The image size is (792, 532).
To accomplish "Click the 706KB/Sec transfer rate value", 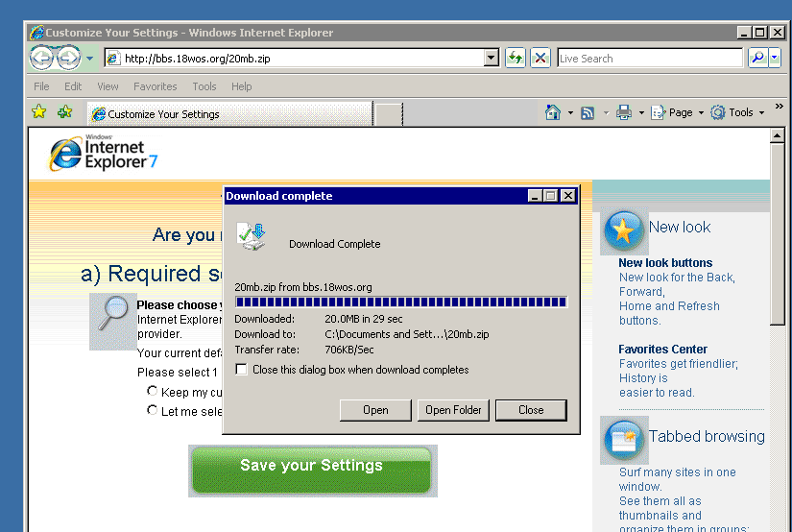I will tap(349, 350).
